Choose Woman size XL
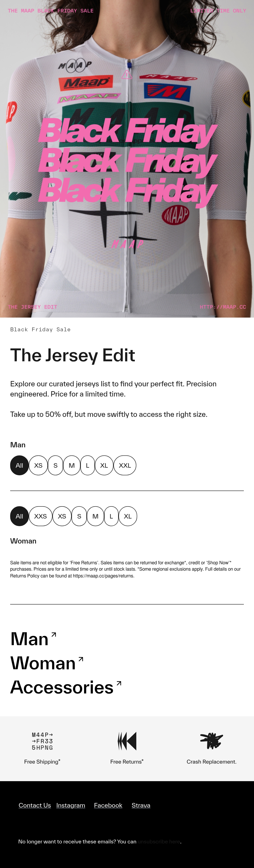254x868 pixels. point(128,516)
